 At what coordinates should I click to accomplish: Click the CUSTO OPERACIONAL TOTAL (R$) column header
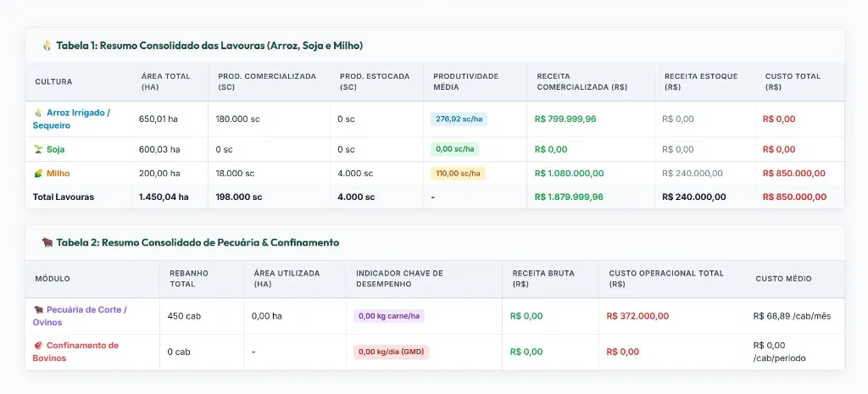pyautogui.click(x=666, y=279)
